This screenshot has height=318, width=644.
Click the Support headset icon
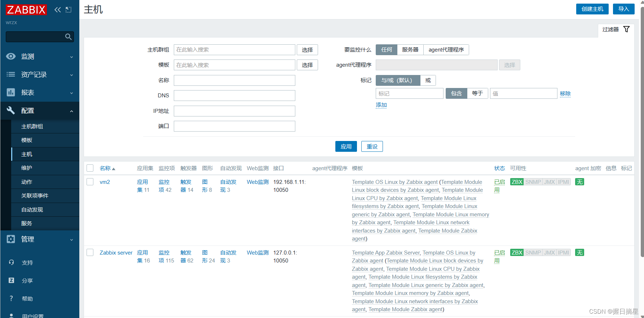click(x=11, y=262)
